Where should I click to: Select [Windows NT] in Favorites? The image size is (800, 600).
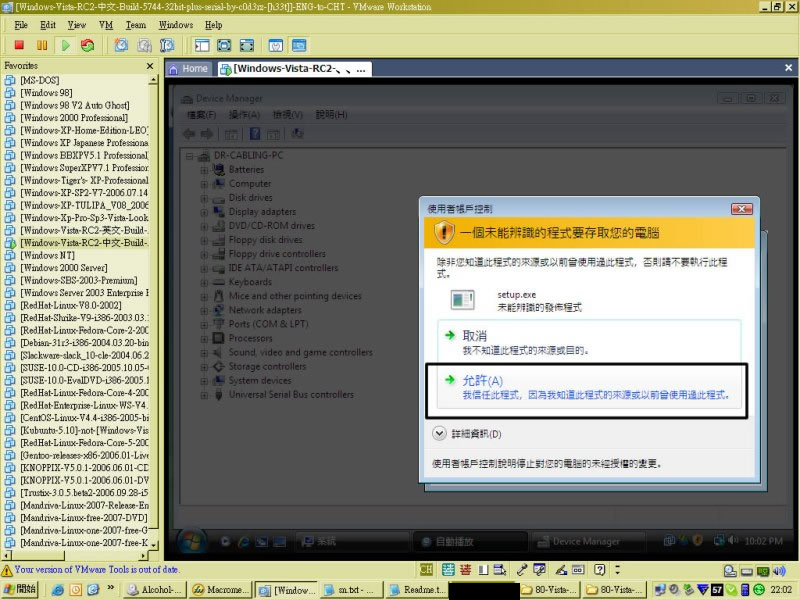click(x=47, y=255)
